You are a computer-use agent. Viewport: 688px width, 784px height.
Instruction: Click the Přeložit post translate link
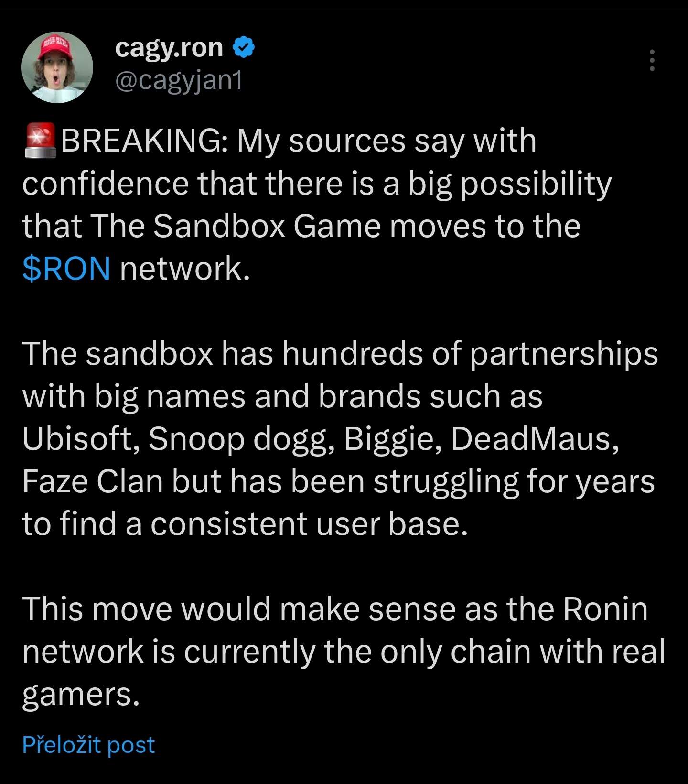pyautogui.click(x=88, y=744)
